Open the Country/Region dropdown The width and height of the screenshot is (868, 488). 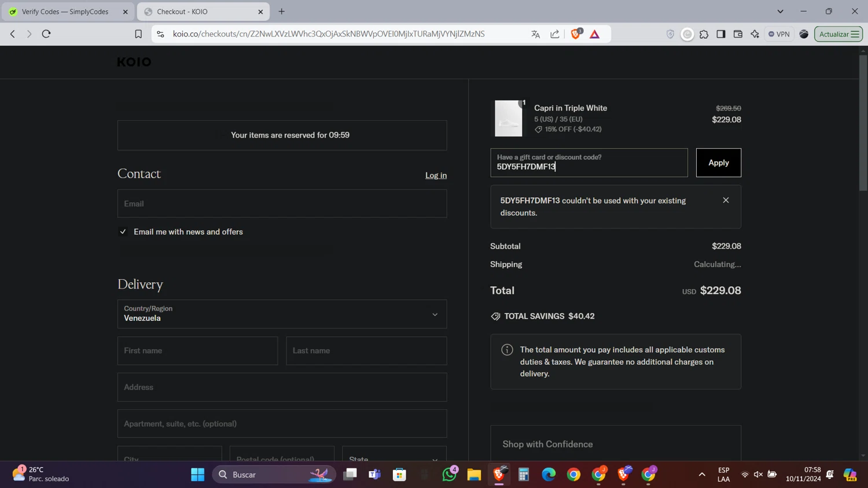(x=282, y=314)
